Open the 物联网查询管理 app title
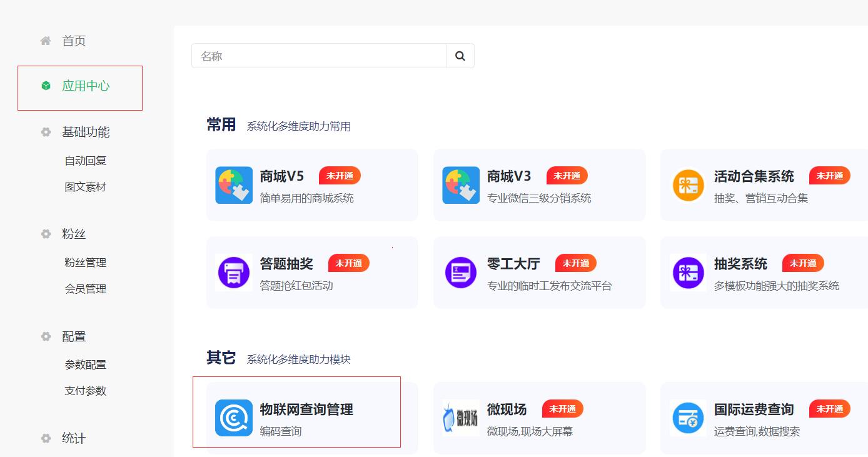Viewport: 868px width, 457px height. (306, 409)
